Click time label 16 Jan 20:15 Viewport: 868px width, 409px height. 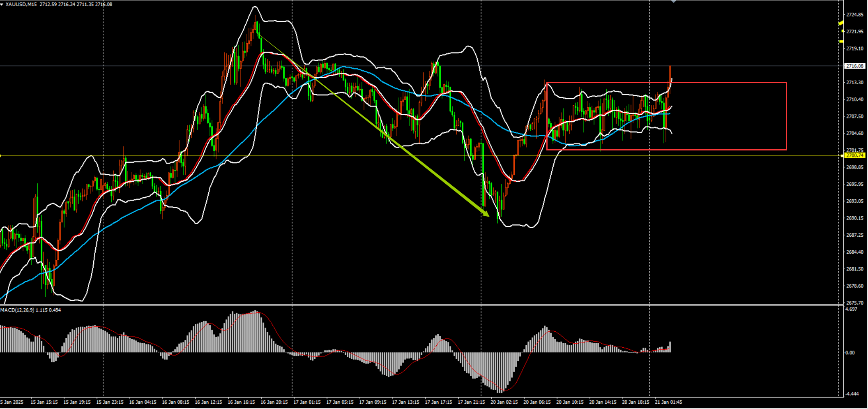[274, 402]
